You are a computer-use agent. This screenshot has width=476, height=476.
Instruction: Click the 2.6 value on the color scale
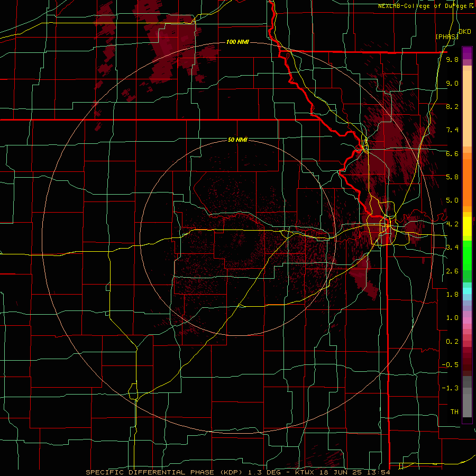pos(452,271)
